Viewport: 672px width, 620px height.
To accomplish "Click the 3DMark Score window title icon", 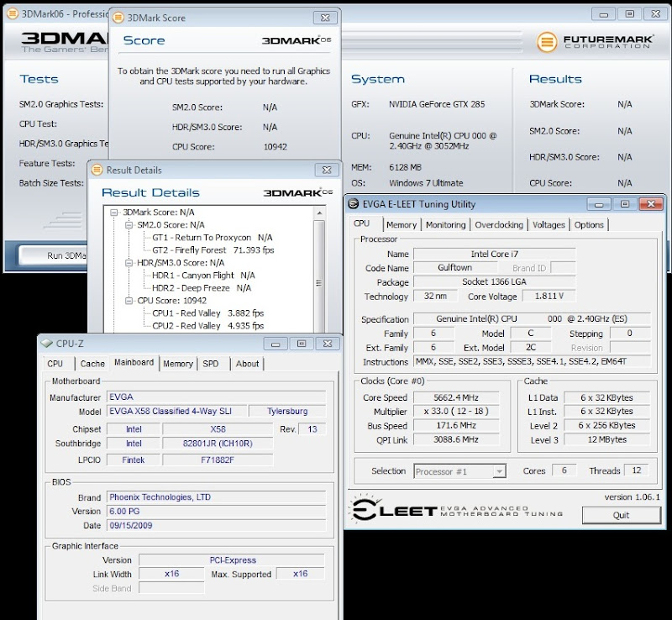I will click(x=119, y=18).
